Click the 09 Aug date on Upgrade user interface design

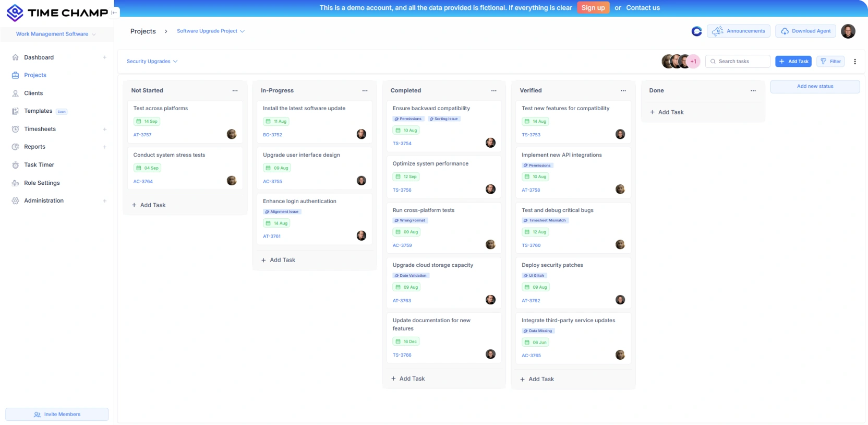[x=277, y=168]
